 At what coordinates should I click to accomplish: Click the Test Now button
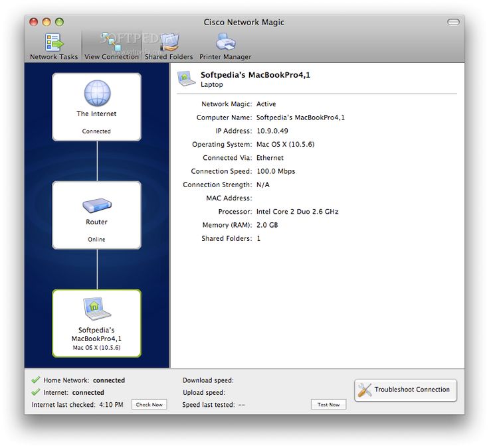328,404
